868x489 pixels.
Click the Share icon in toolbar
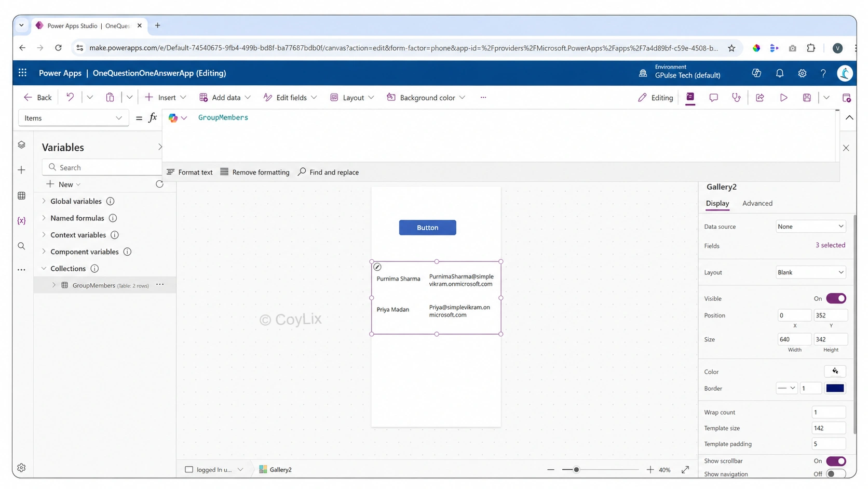[x=760, y=98]
